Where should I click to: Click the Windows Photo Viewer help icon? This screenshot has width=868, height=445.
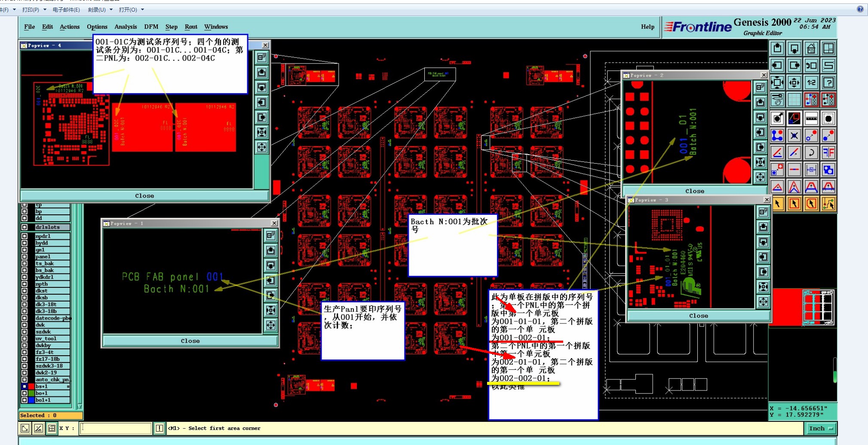860,9
